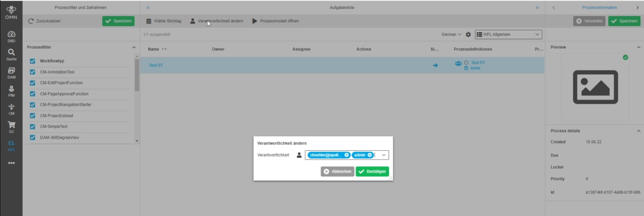Click the Assignee column header
The width and height of the screenshot is (644, 216).
click(x=302, y=49)
